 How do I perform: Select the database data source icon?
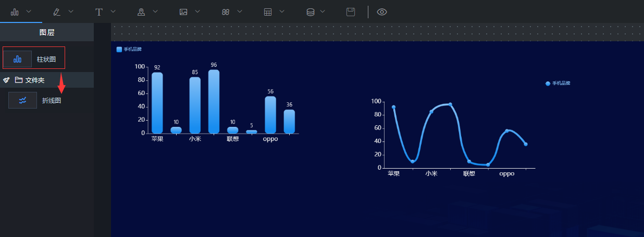coord(311,11)
